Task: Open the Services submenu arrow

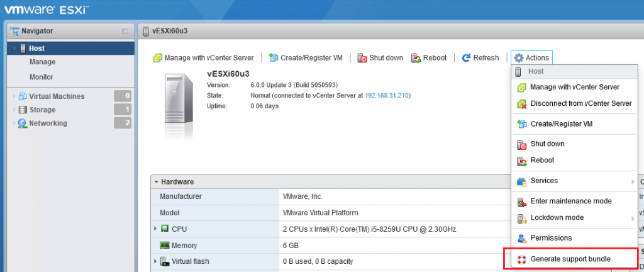Action: coord(633,181)
